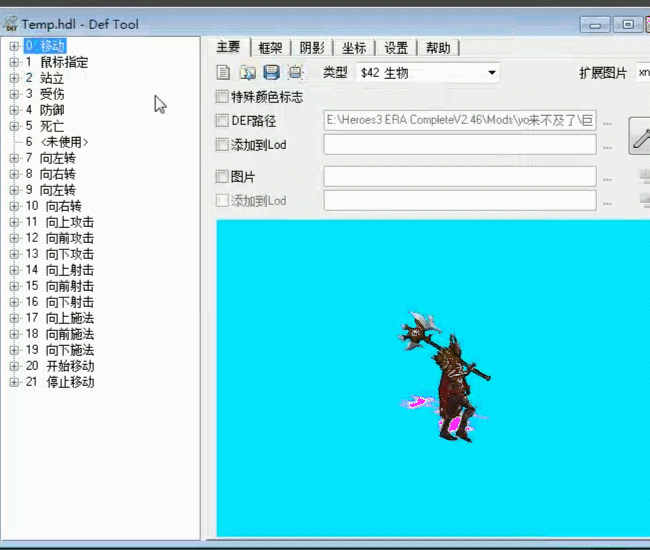This screenshot has height=550, width=650.
Task: Expand the 3 受伤 group
Action: 14,94
